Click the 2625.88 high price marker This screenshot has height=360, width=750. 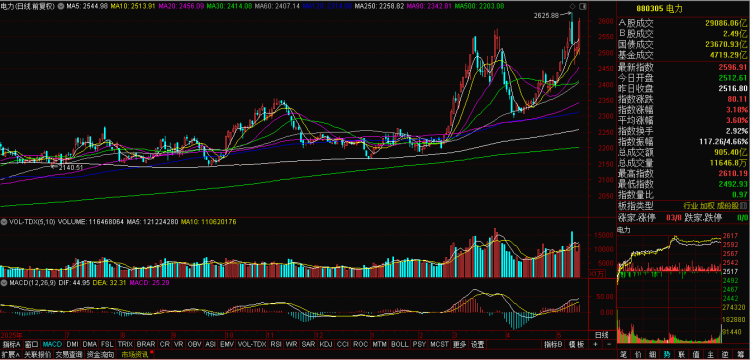(546, 16)
